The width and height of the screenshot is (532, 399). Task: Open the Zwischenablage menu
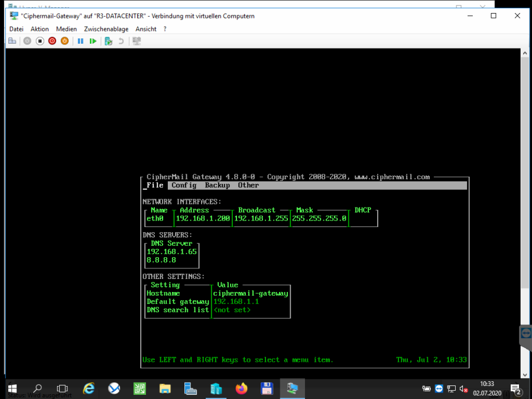pyautogui.click(x=106, y=29)
